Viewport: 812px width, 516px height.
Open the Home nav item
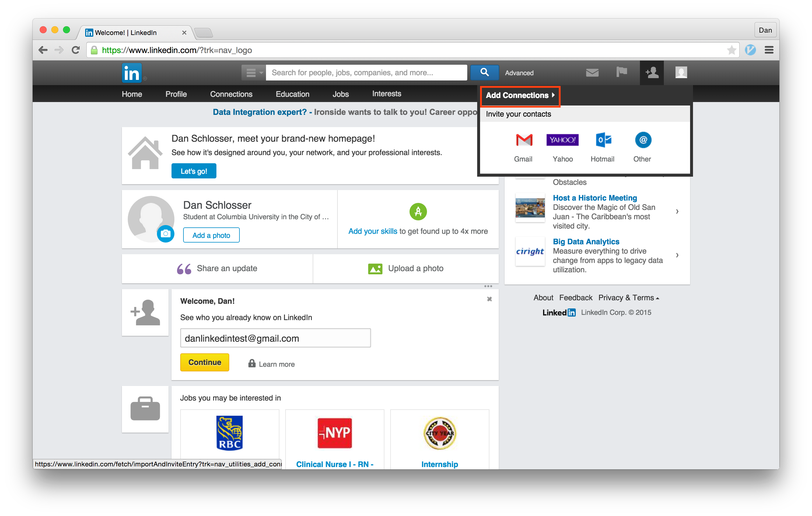click(x=132, y=94)
